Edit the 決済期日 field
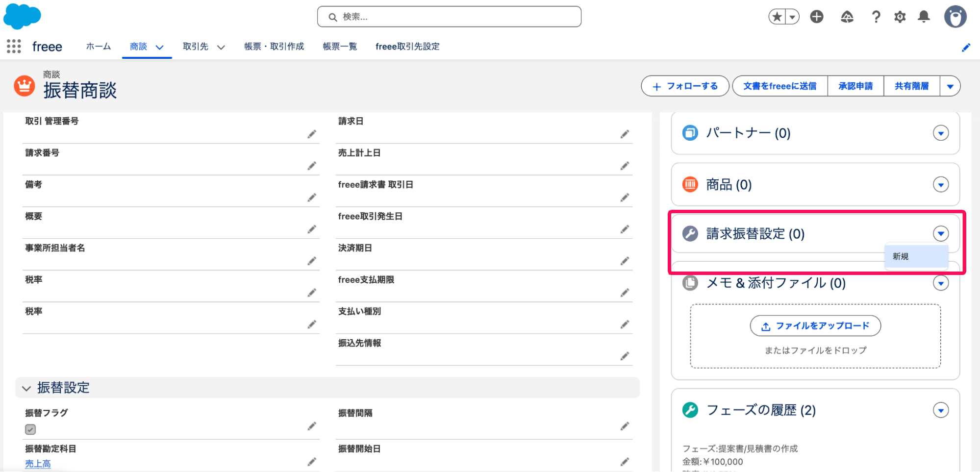This screenshot has height=472, width=980. click(625, 261)
